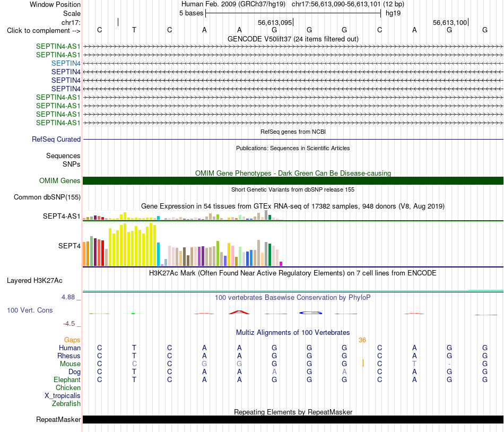Click the Common dbSNP(155) track label
This screenshot has height=432, width=504.
pos(47,197)
